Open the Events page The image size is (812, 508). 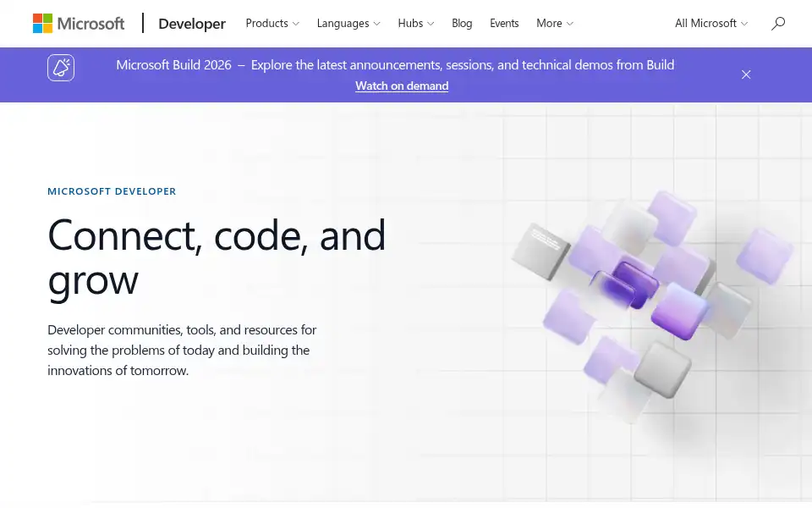click(x=504, y=24)
